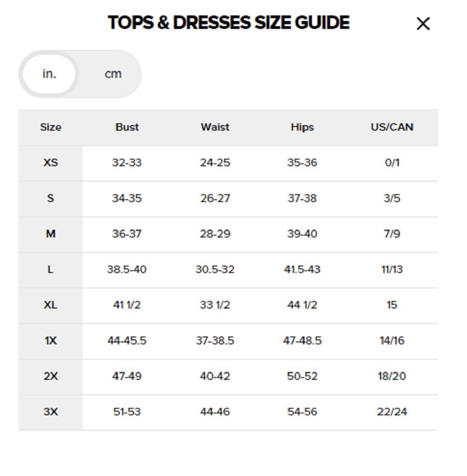
Task: Click the Hips column header
Action: pyautogui.click(x=302, y=127)
